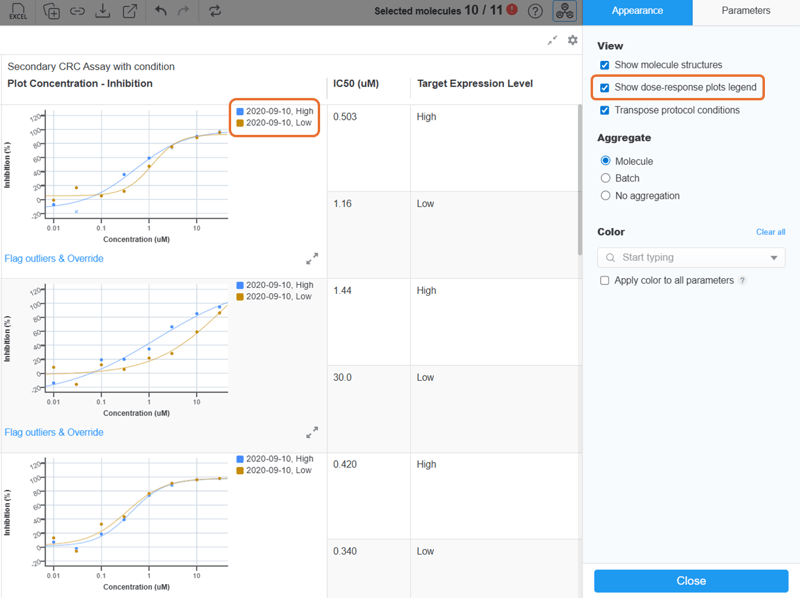800x598 pixels.
Task: Click the download icon in toolbar
Action: coord(103,12)
